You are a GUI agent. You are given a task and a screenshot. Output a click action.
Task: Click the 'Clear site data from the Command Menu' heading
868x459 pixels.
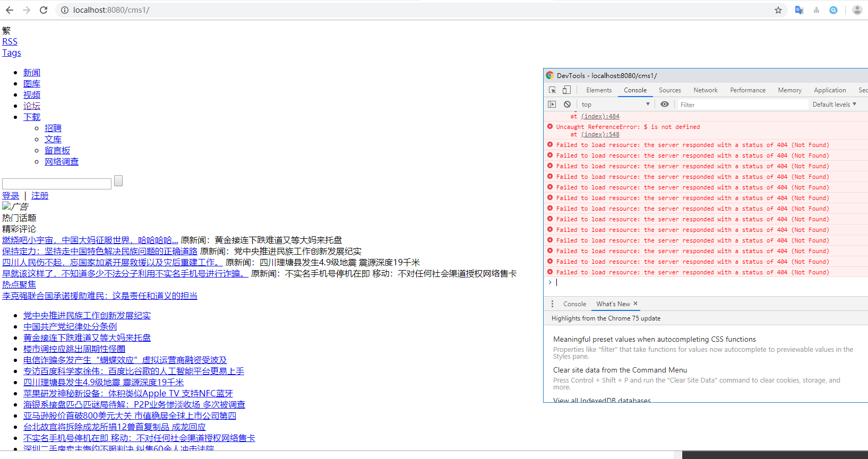(x=620, y=370)
